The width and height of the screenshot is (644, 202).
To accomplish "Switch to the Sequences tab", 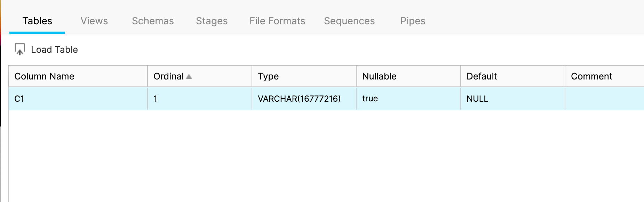I will [349, 21].
